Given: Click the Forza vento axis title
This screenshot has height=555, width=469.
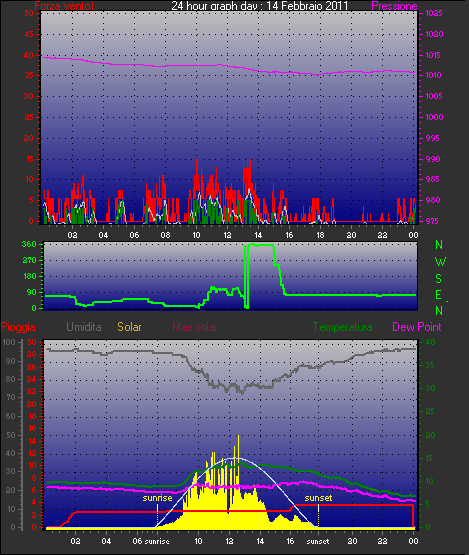Looking at the screenshot, I should (64, 6).
